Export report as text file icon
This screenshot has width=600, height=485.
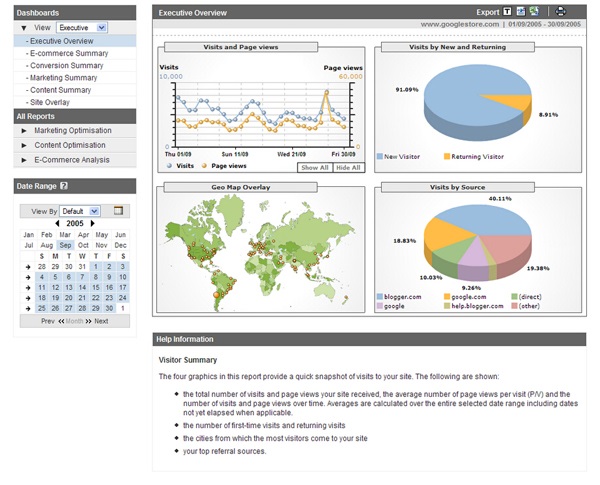(507, 12)
